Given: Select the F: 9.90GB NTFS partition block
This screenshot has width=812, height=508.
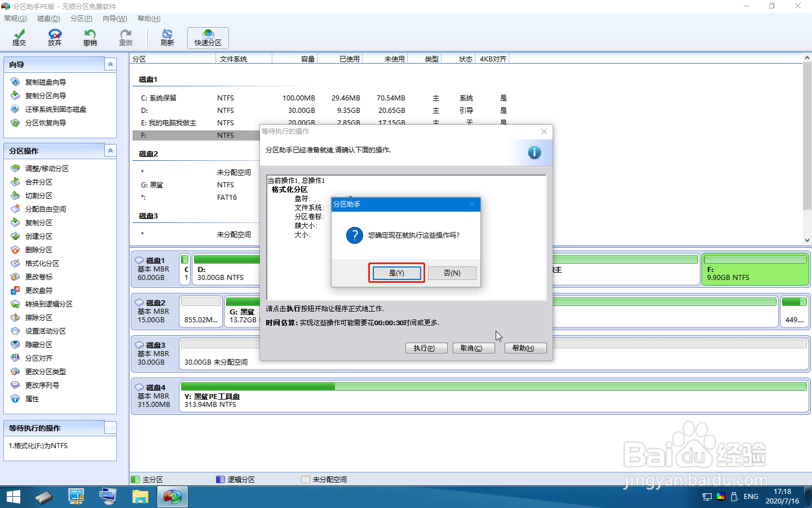Looking at the screenshot, I should coord(754,269).
